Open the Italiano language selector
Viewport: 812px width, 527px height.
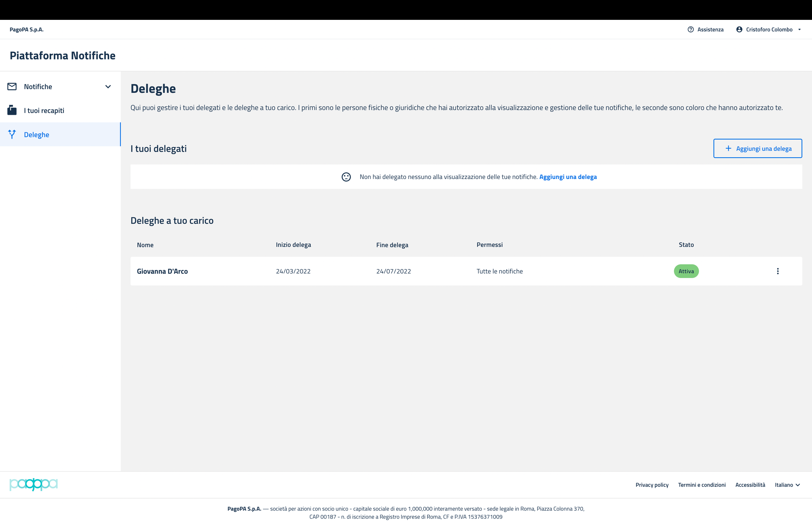click(787, 485)
